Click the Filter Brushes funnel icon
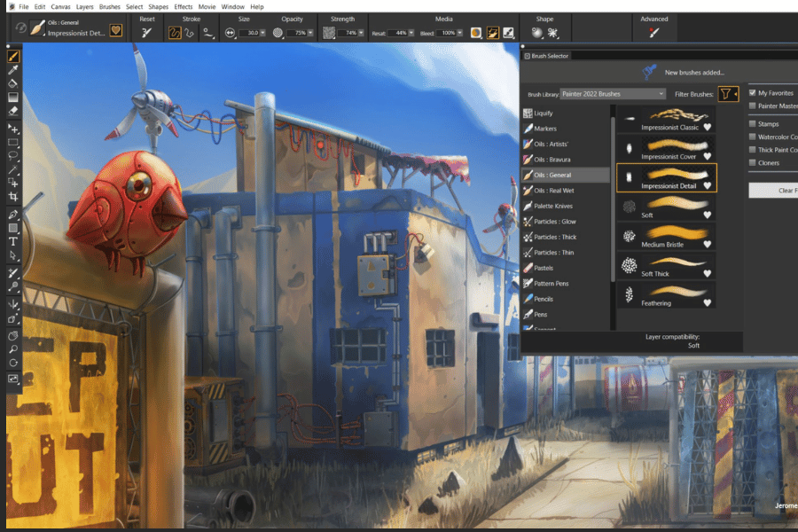Viewport: 798px width, 532px height. click(726, 94)
